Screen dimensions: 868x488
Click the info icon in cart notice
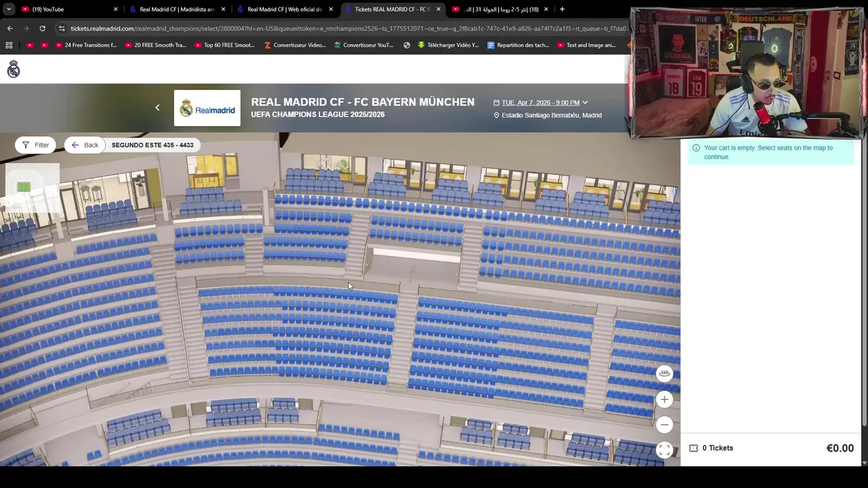[696, 148]
